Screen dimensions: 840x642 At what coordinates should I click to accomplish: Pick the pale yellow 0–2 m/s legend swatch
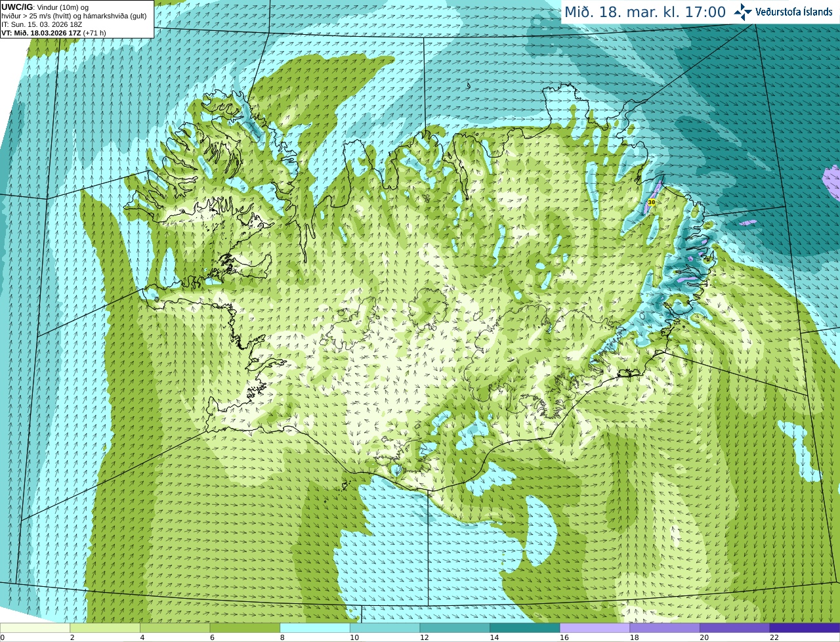pyautogui.click(x=35, y=628)
